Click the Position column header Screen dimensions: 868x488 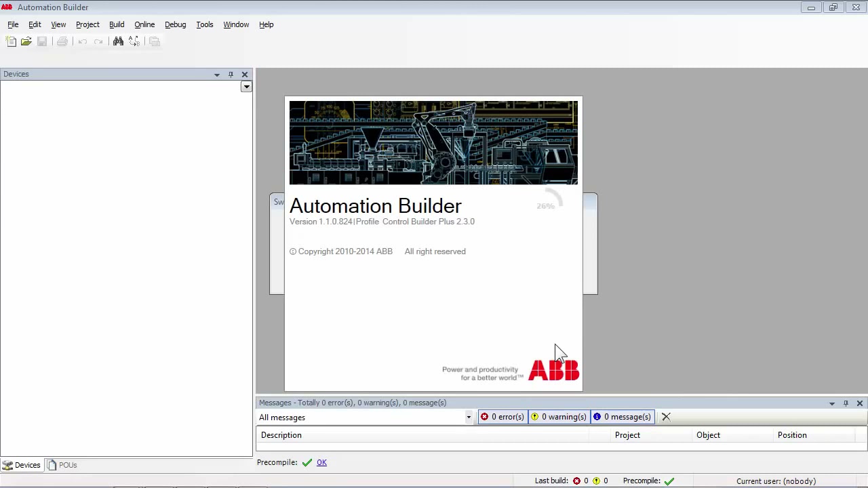[x=815, y=435]
